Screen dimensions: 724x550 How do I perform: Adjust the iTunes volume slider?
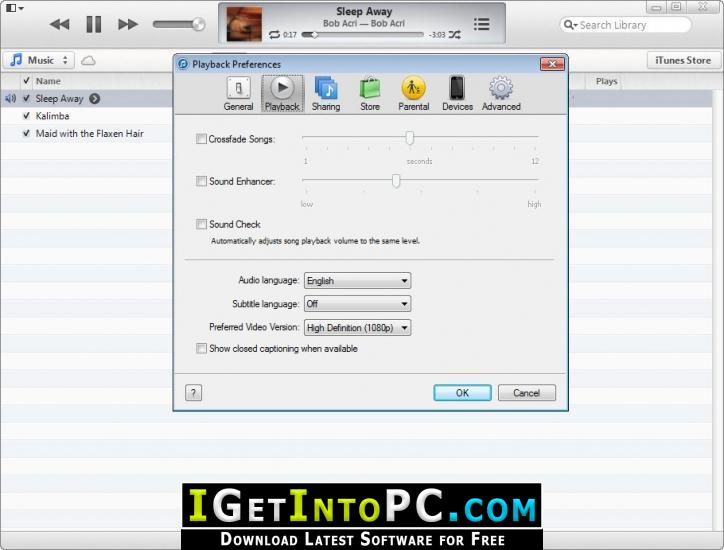click(x=179, y=24)
